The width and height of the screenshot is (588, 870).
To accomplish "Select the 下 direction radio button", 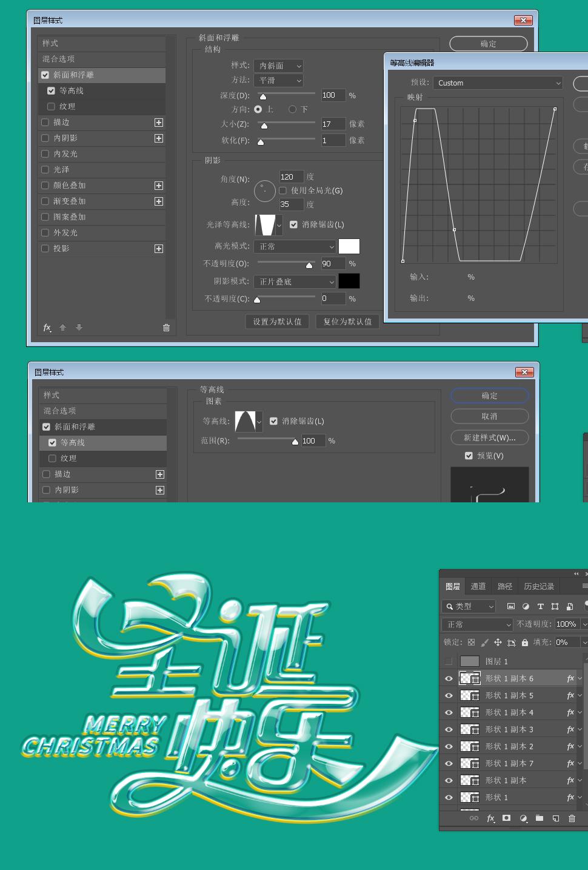I will [292, 109].
